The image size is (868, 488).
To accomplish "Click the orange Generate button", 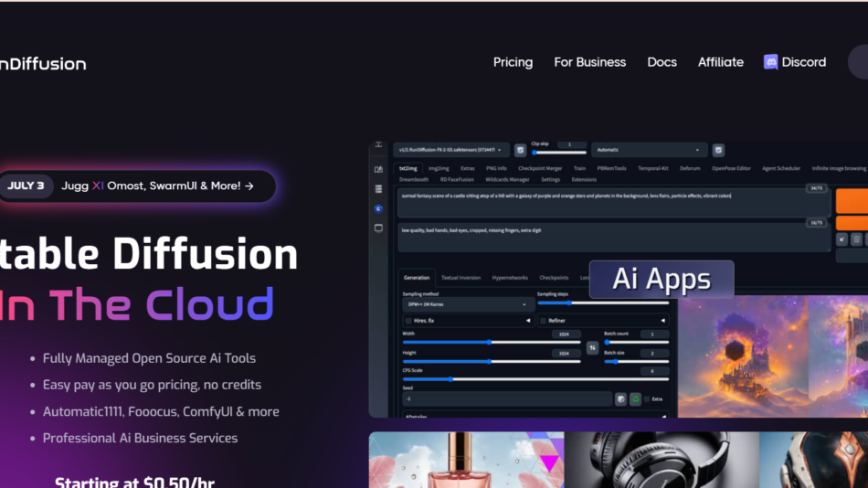I will point(852,200).
